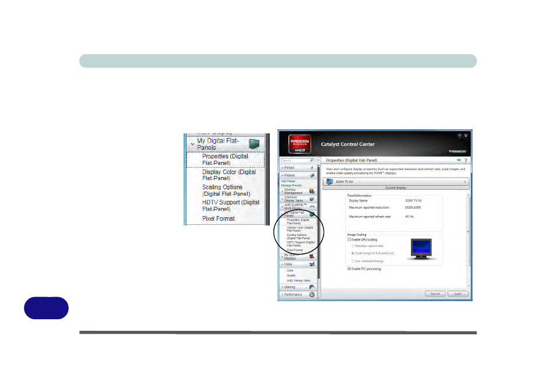Image resolution: width=556 pixels, height=392 pixels.
Task: Select HDTV Support item in Catalyst sidebar
Action: (300, 244)
